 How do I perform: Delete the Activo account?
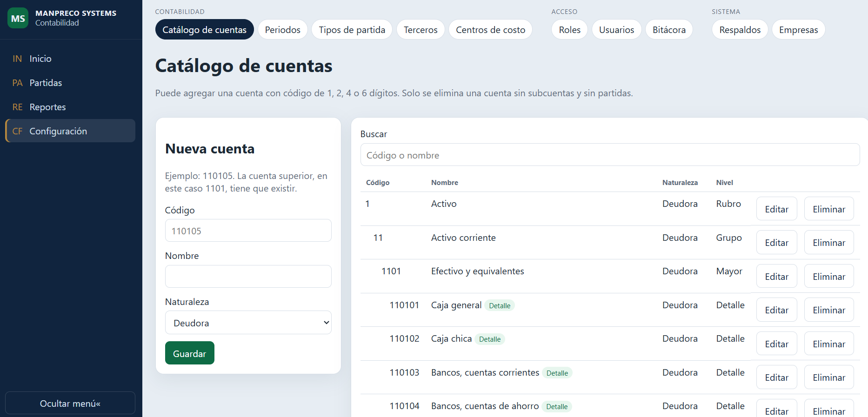click(829, 209)
